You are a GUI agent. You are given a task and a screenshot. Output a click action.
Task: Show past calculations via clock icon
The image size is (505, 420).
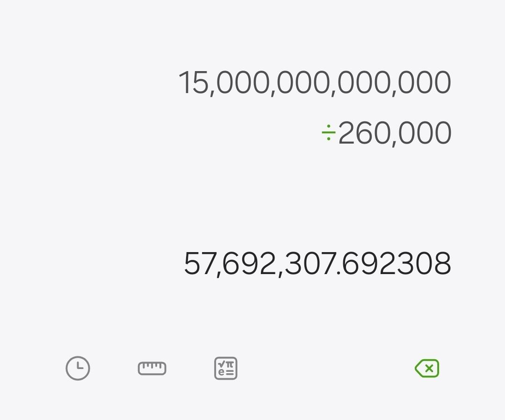[x=78, y=369]
